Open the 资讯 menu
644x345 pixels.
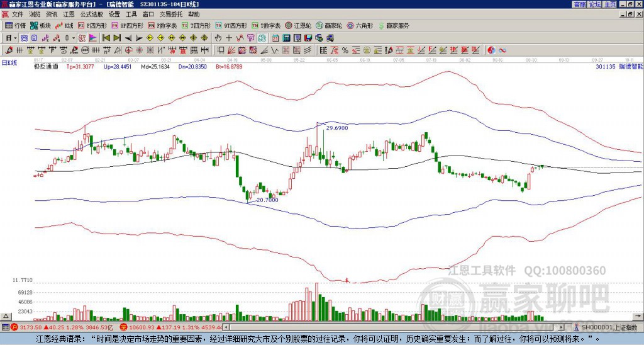click(52, 14)
